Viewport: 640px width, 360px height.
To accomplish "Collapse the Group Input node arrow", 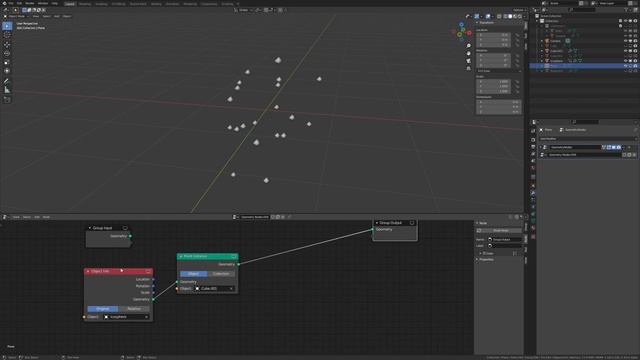I will [90, 228].
